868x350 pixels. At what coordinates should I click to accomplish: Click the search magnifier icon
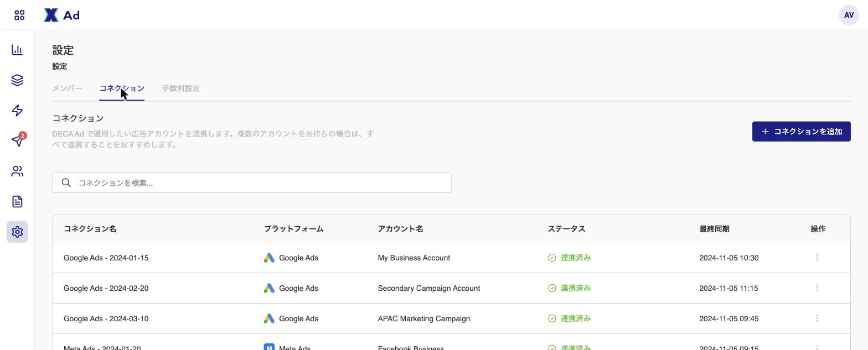pyautogui.click(x=66, y=182)
